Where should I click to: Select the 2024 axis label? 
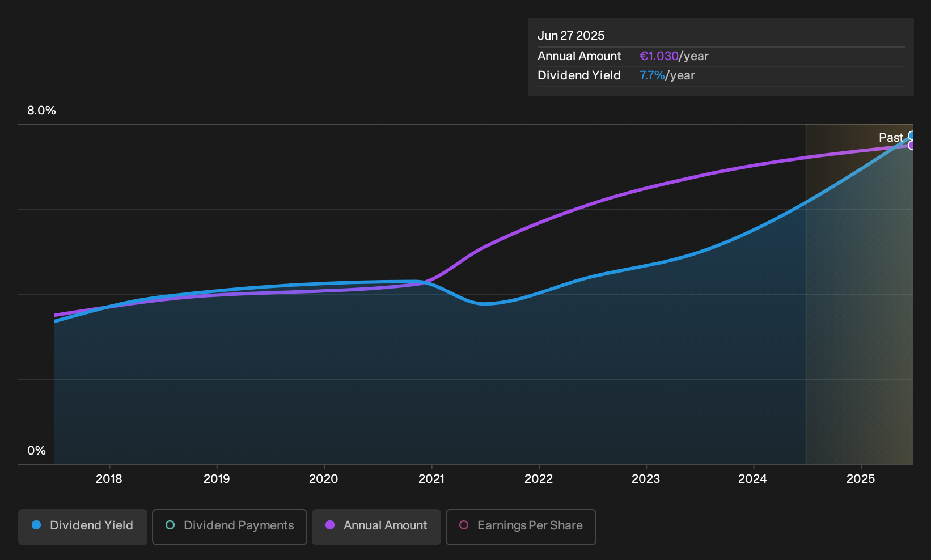[753, 479]
